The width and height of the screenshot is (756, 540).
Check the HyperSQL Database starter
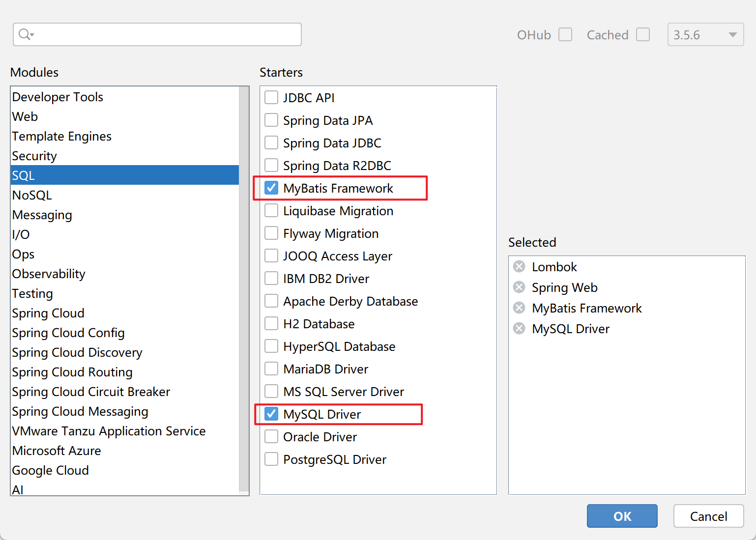[x=271, y=346]
